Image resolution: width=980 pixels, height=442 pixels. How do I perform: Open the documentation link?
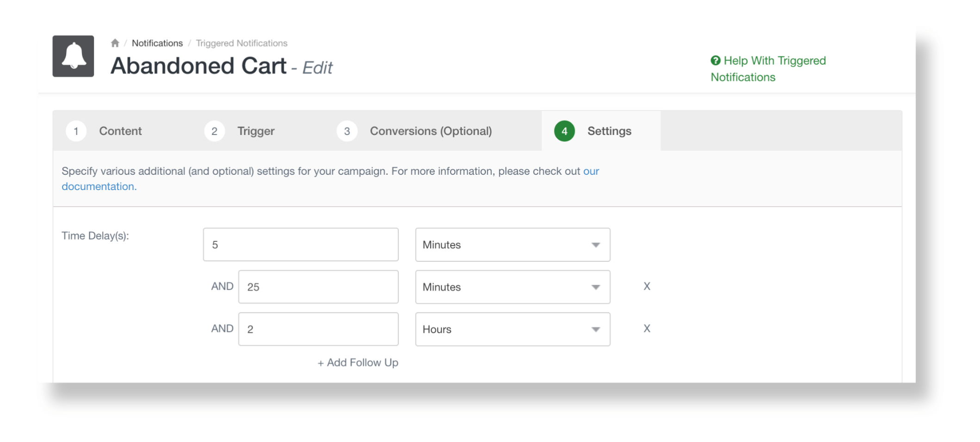[x=99, y=186]
